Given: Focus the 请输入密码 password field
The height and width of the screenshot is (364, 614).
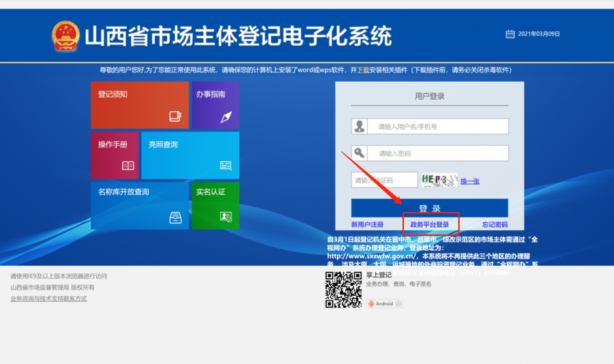Looking at the screenshot, I should [x=438, y=153].
